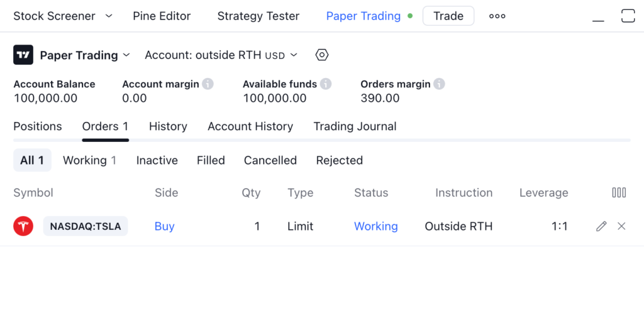The height and width of the screenshot is (331, 644).
Task: Click the info icon beside Available funds
Action: 325,84
